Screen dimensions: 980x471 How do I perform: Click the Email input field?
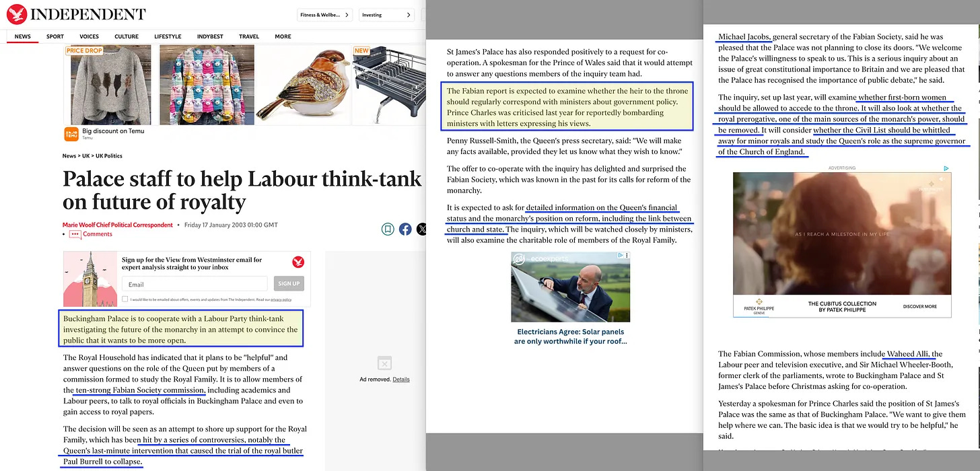195,284
